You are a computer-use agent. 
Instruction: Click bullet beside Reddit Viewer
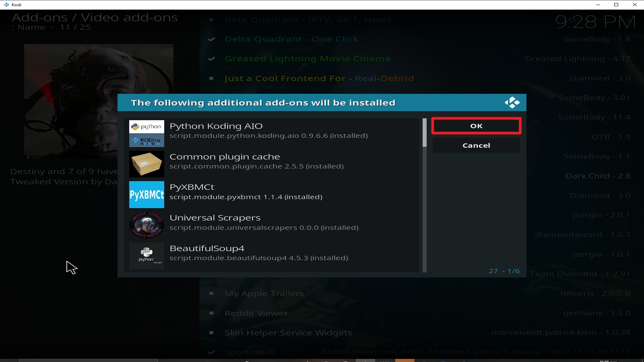(x=211, y=313)
